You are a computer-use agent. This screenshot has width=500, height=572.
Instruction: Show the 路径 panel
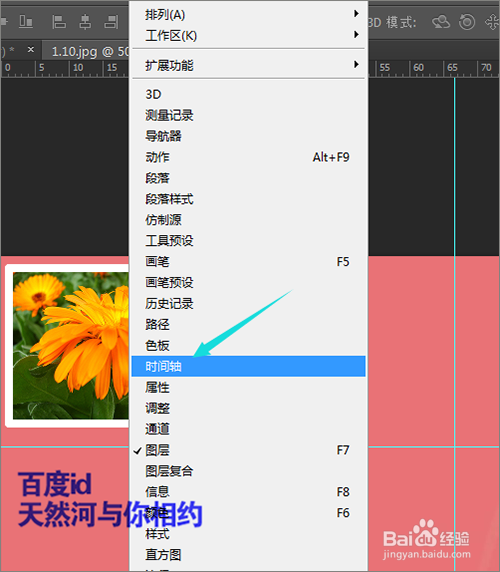tap(248, 324)
